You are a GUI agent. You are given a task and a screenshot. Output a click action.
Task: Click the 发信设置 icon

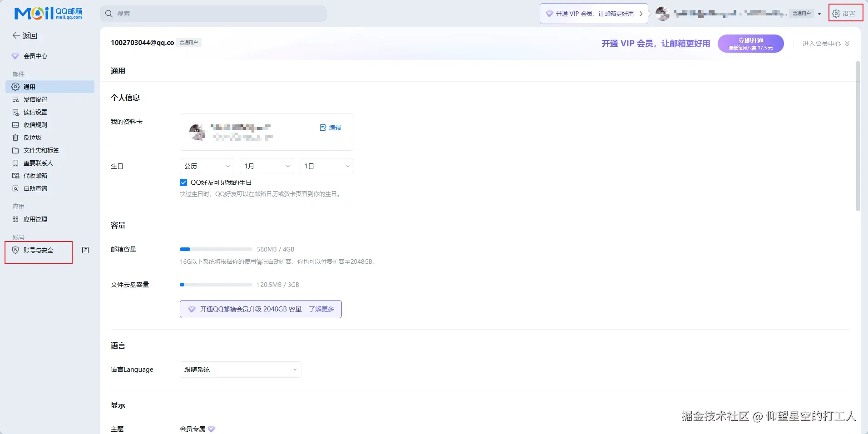pos(15,99)
